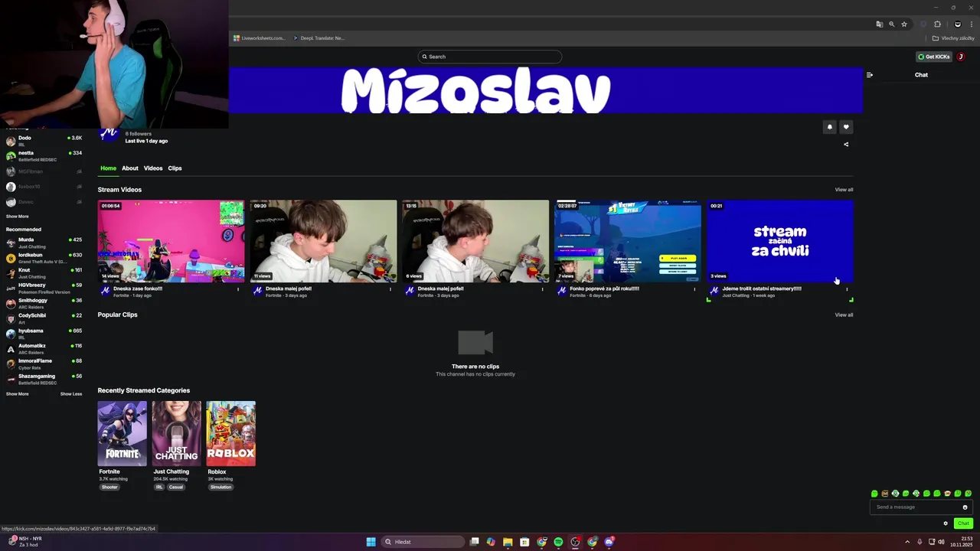Open Spotify from the taskbar
Viewport: 980px width, 551px height.
(558, 542)
